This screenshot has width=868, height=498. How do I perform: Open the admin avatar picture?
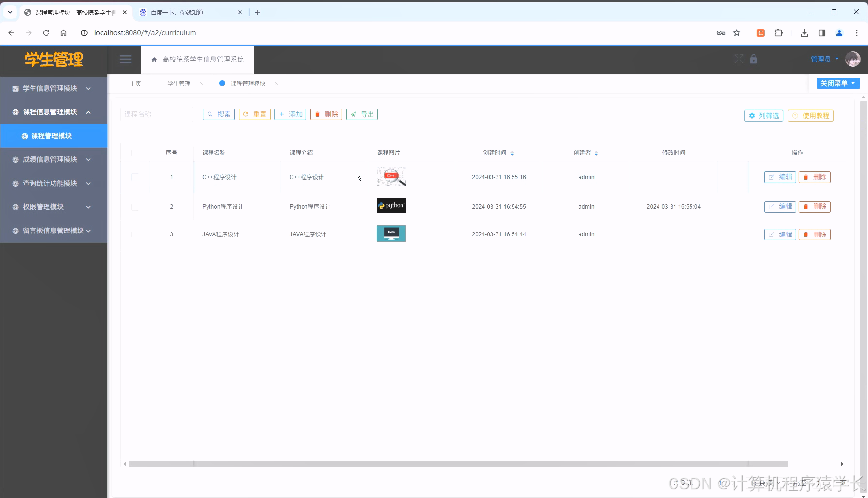[x=853, y=59]
